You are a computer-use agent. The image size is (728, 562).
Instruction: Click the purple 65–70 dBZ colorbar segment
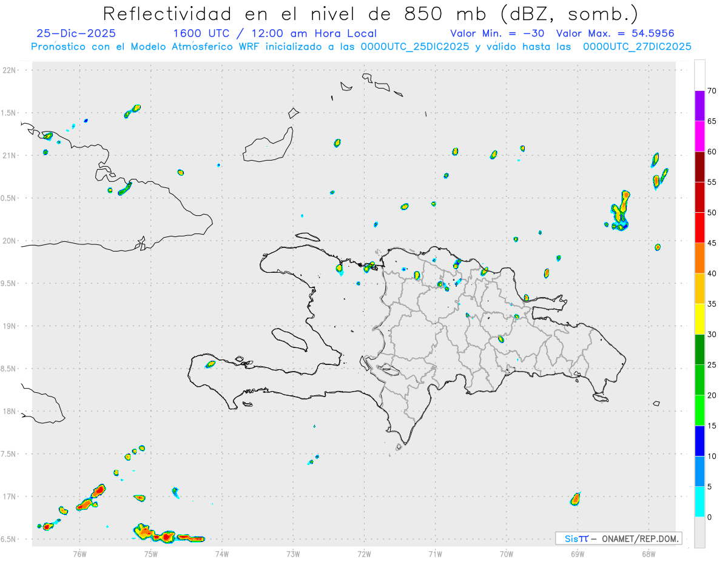699,105
